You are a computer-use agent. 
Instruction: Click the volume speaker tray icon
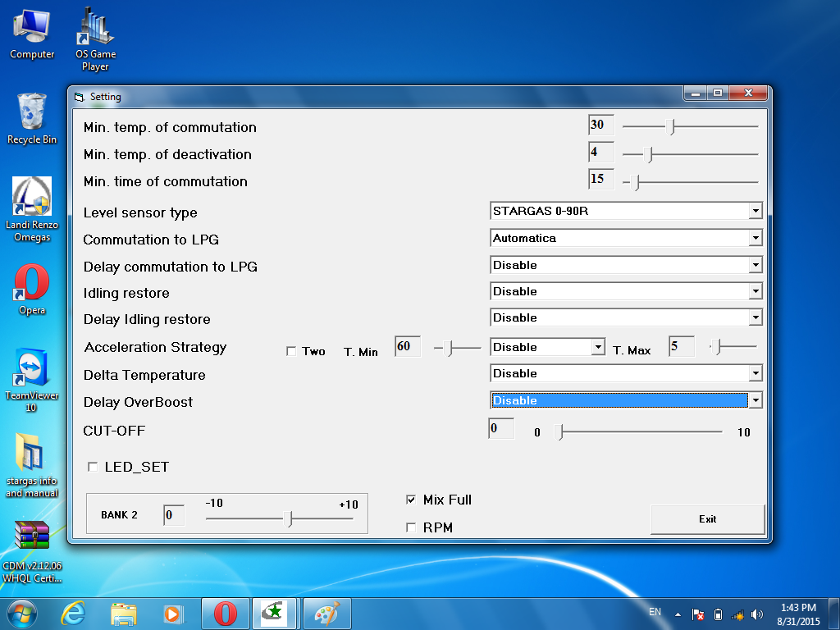[x=756, y=614]
